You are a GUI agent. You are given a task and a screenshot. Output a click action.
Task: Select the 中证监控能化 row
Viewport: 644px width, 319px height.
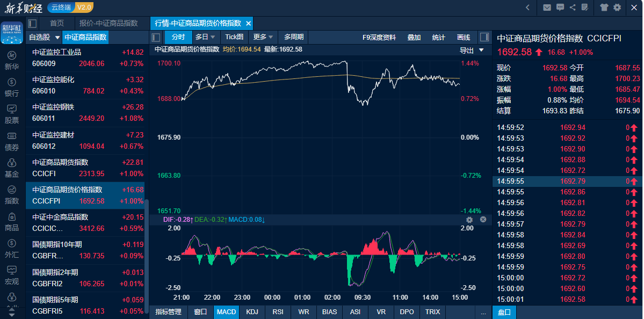pyautogui.click(x=85, y=85)
